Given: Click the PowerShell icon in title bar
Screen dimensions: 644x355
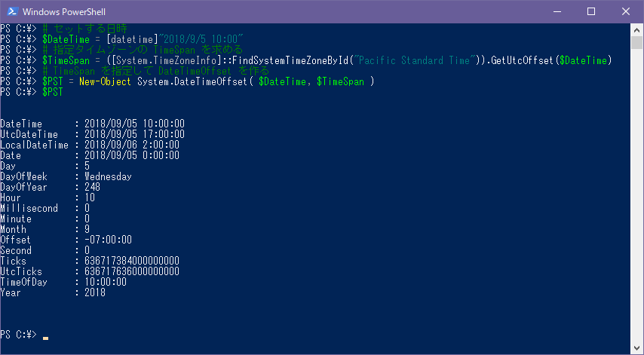Looking at the screenshot, I should pos(12,11).
